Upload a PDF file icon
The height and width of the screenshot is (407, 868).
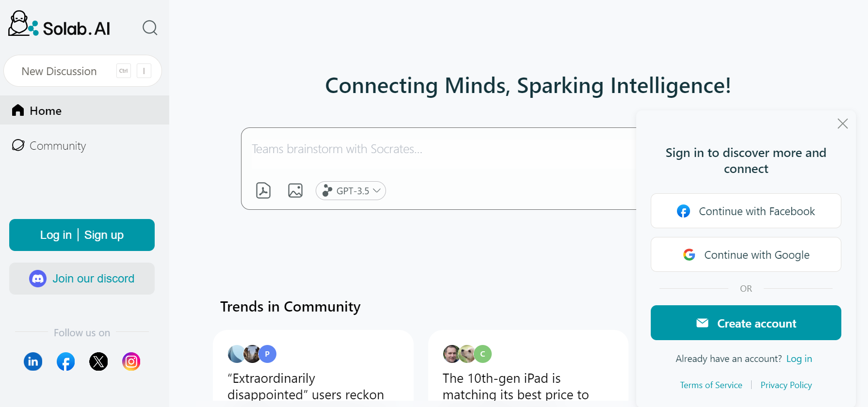(x=263, y=190)
